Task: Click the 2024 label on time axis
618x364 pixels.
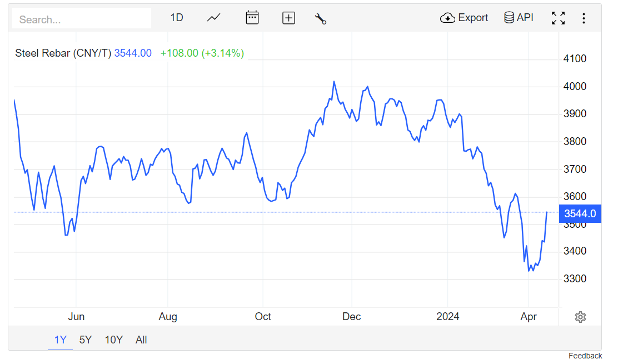Action: click(x=448, y=317)
